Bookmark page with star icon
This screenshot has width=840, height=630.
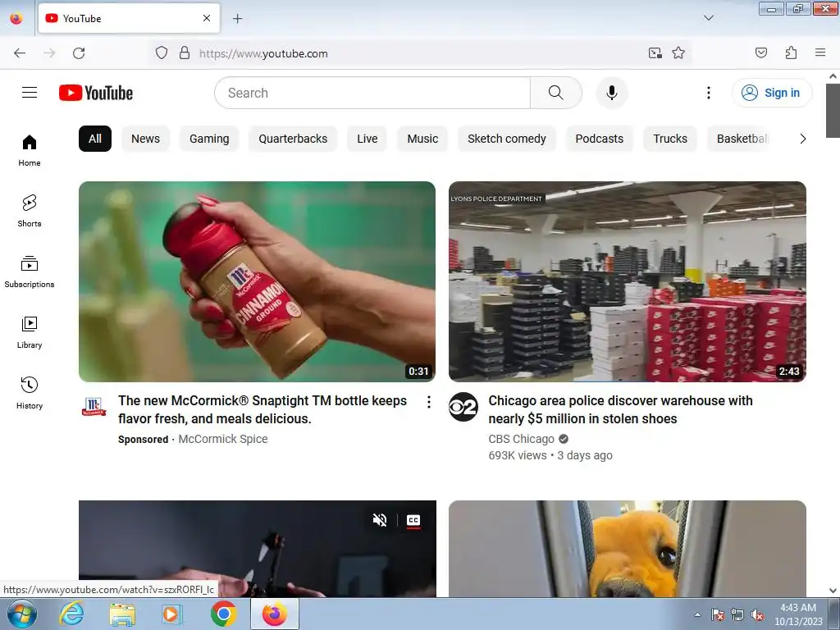tap(678, 53)
